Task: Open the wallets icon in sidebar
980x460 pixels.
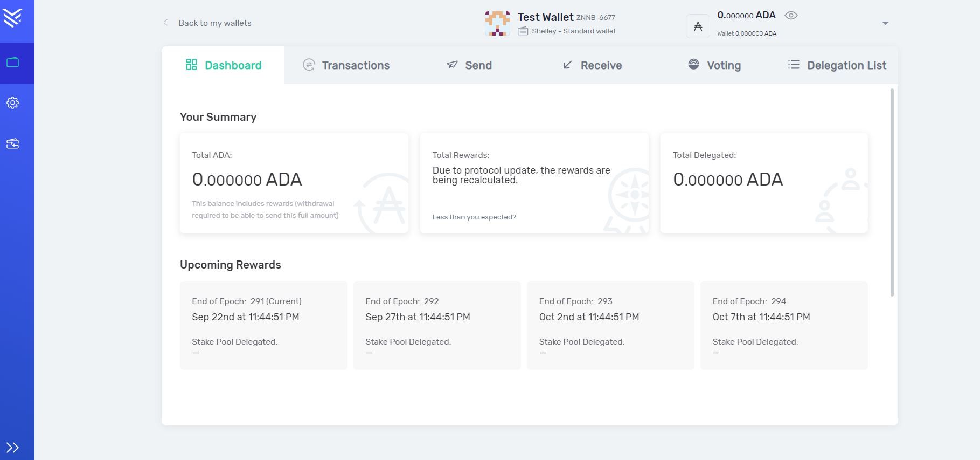Action: pos(12,63)
